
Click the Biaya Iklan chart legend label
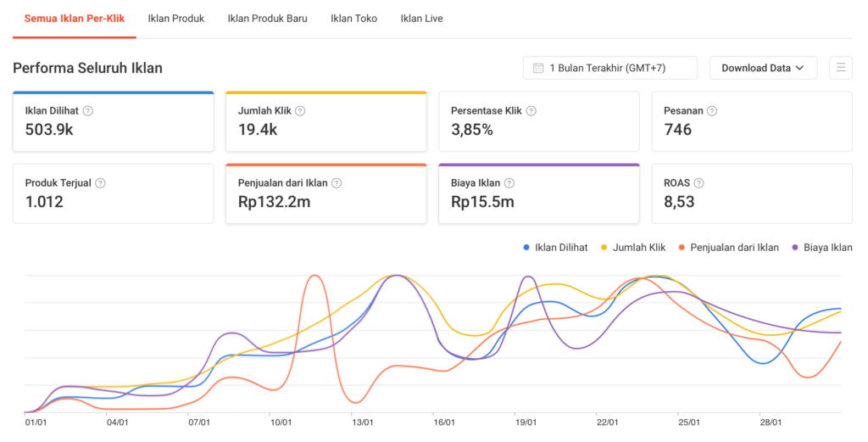tap(827, 248)
